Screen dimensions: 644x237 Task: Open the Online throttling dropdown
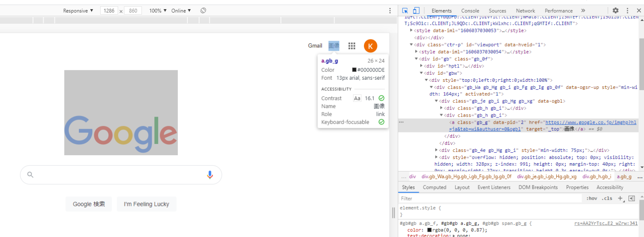pos(181,10)
